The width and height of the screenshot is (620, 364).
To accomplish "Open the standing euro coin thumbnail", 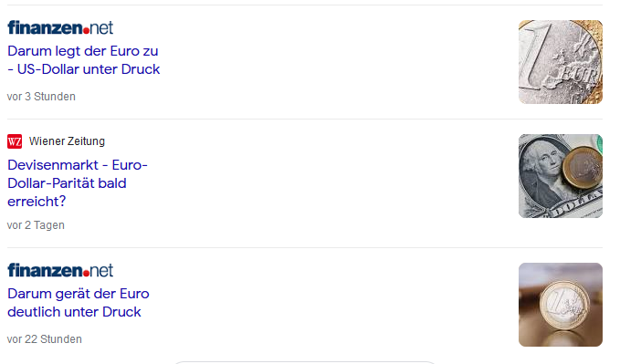I will pyautogui.click(x=561, y=305).
